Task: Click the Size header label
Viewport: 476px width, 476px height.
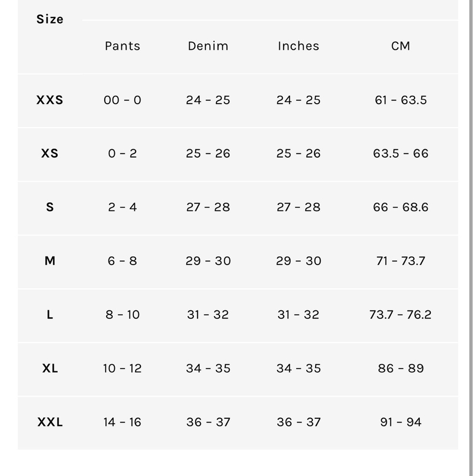Action: (50, 20)
